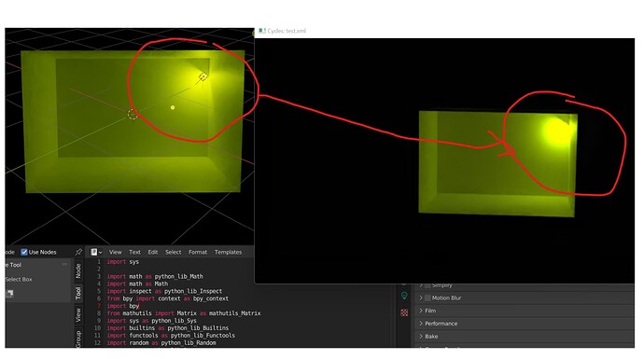Open the text editor type selector icon
Screen dimensions: 644x359
point(96,252)
